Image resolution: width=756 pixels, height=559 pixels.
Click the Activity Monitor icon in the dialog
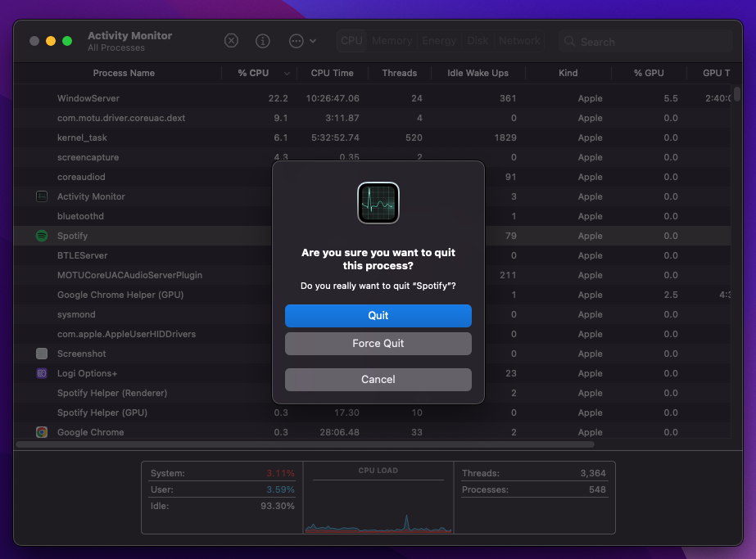click(x=378, y=203)
